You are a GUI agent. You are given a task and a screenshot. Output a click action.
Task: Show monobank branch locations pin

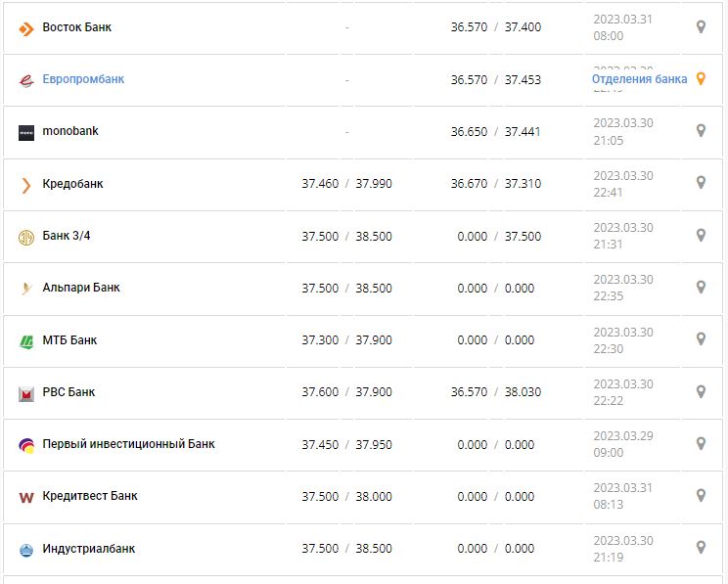(701, 131)
